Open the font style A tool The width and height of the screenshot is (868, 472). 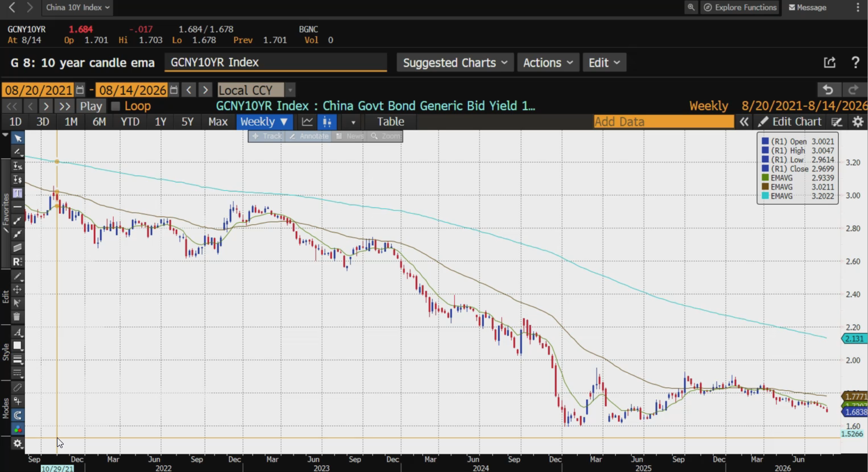18,332
